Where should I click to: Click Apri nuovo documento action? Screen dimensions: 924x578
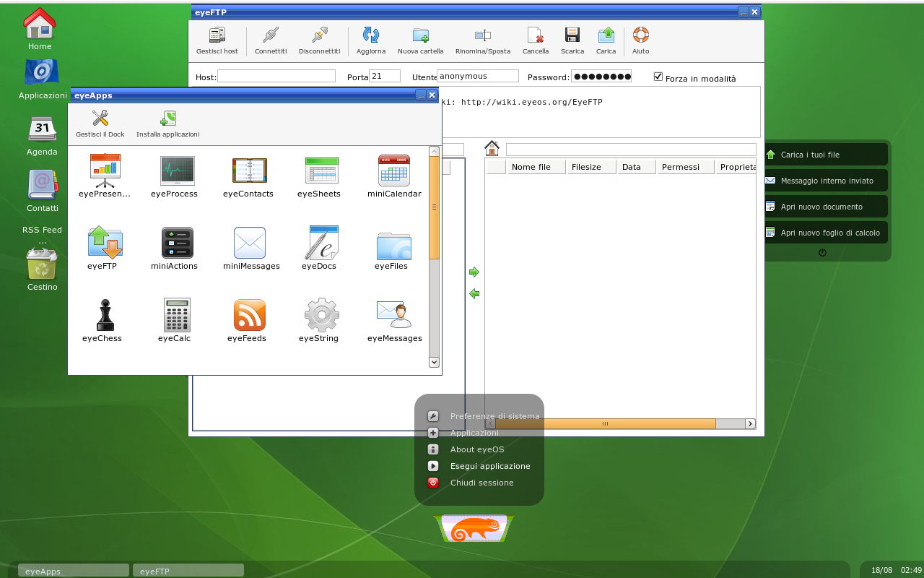[827, 207]
